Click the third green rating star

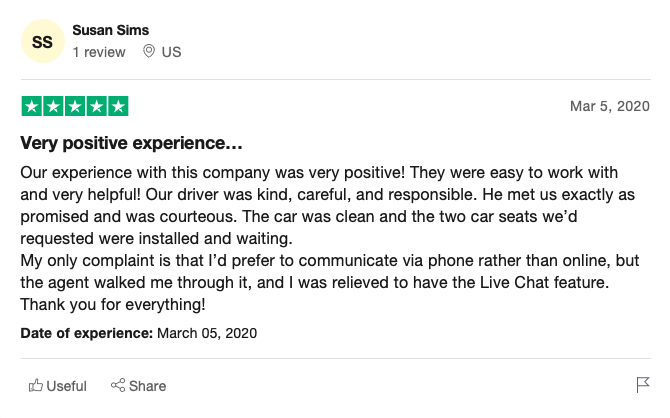click(x=75, y=106)
